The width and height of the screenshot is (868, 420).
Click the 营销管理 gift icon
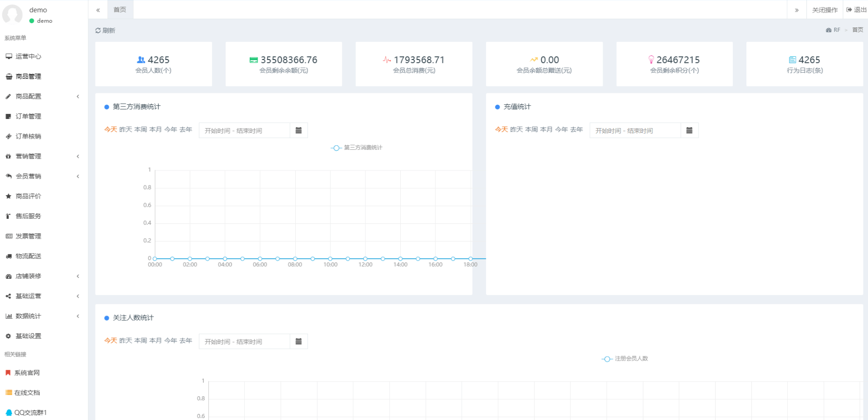pos(8,156)
